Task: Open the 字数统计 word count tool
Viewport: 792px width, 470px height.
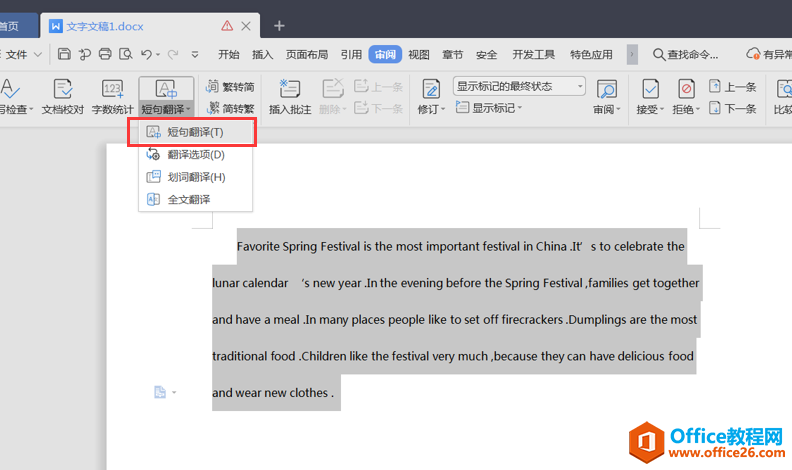Action: click(x=112, y=96)
